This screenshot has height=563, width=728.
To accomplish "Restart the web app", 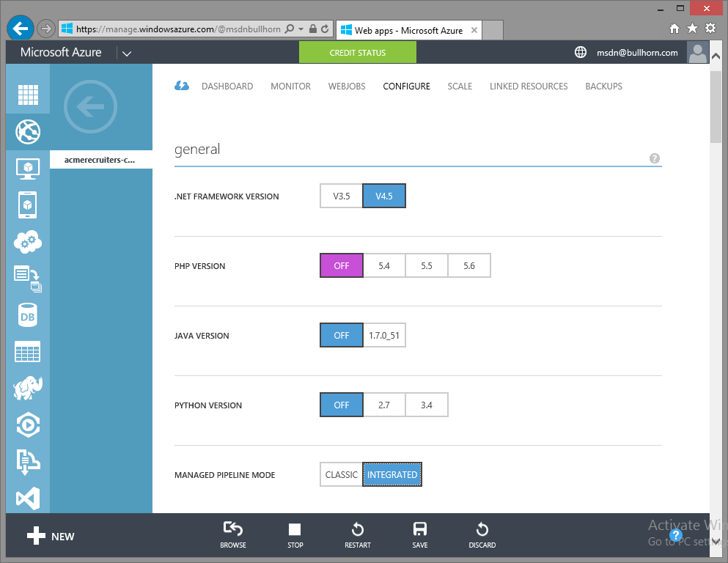I will (358, 534).
